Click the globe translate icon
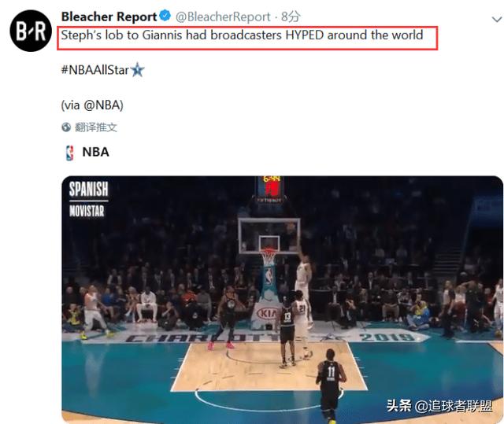504x424 pixels. [66, 127]
